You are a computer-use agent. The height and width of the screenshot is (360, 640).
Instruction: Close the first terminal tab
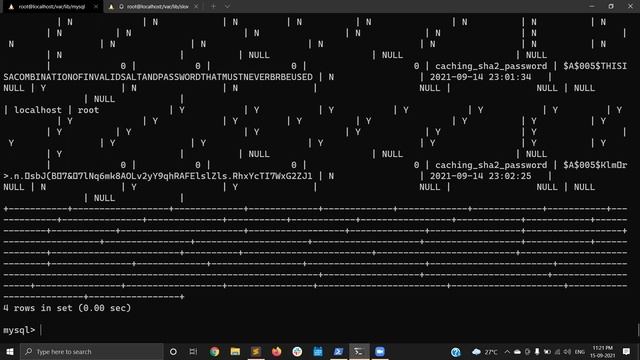point(96,7)
